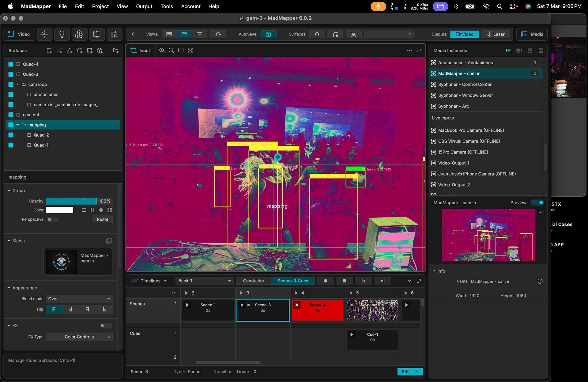Toggle visibility square of Quad-4

coord(11,64)
